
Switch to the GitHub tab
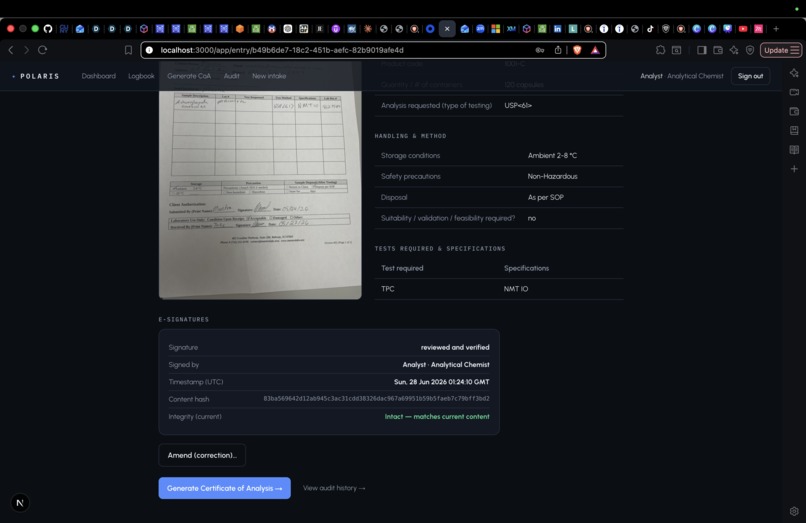pyautogui.click(x=48, y=29)
